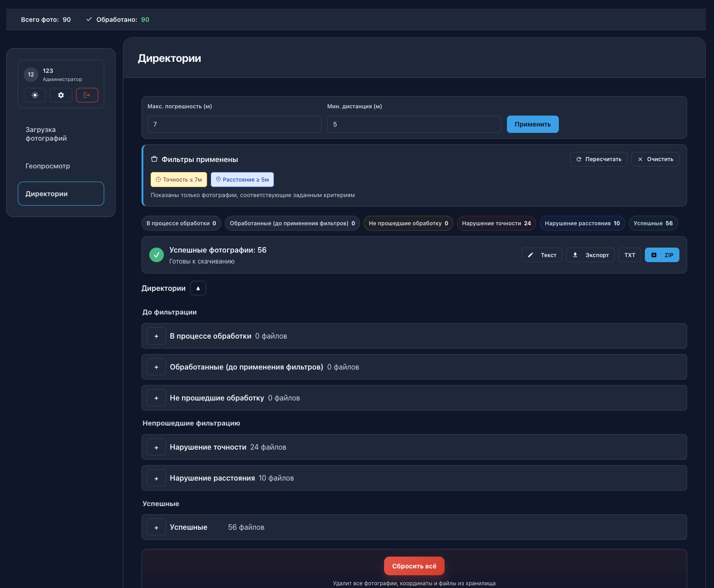Clear filters with Очистить button

coord(655,159)
